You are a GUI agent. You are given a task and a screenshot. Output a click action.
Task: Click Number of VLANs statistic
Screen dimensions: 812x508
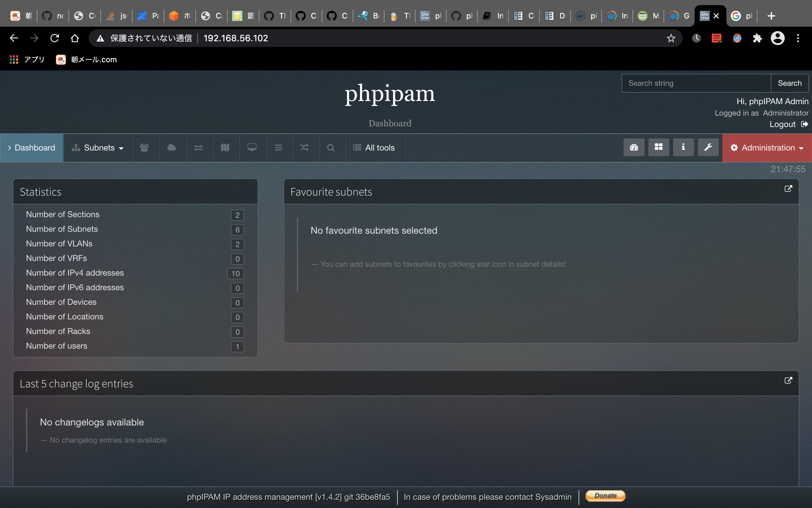(x=135, y=244)
